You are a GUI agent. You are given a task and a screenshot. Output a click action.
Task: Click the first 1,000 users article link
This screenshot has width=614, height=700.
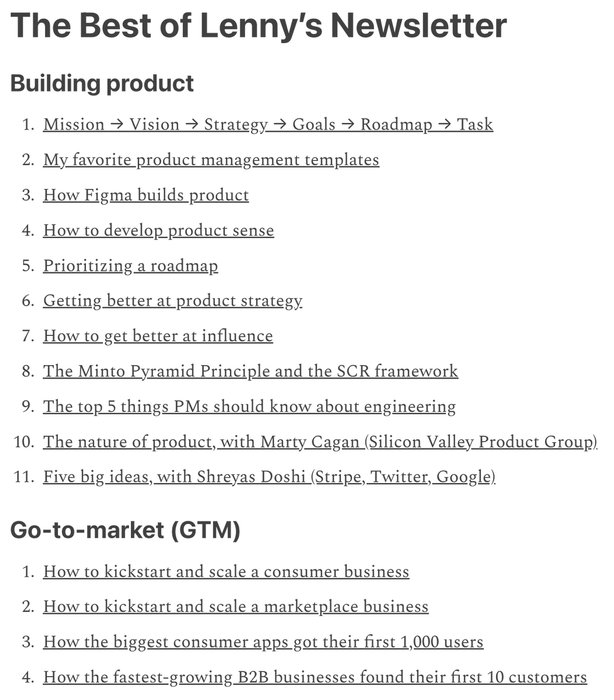263,642
